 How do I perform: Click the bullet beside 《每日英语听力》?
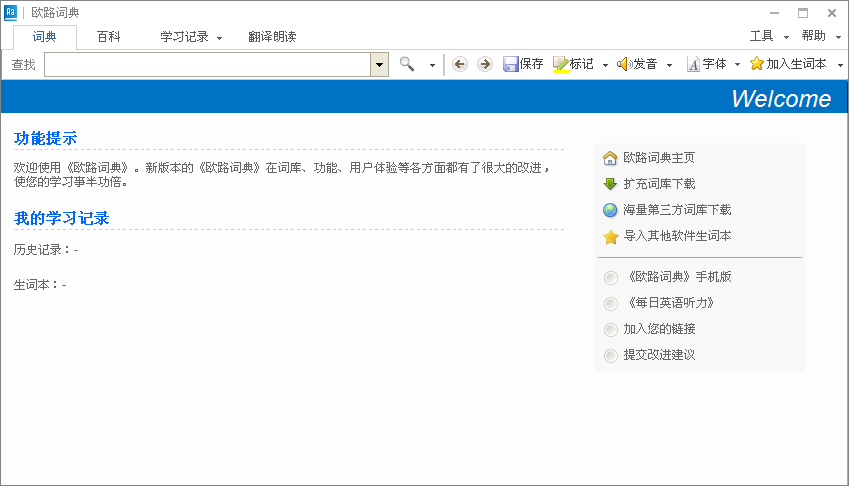tap(611, 304)
